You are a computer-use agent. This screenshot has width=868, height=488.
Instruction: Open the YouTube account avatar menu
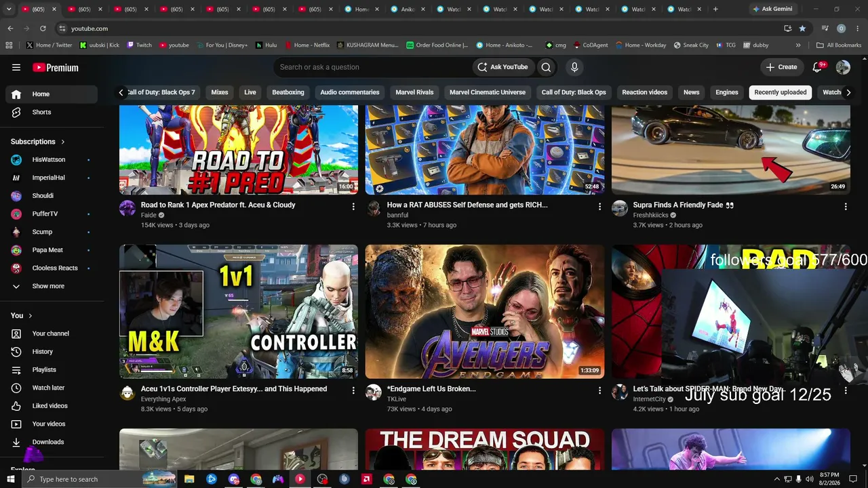point(843,67)
